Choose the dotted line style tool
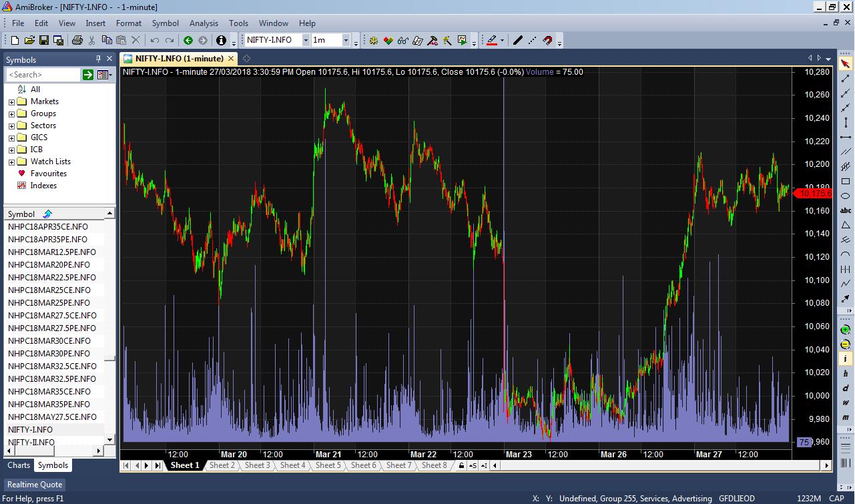 tap(532, 40)
